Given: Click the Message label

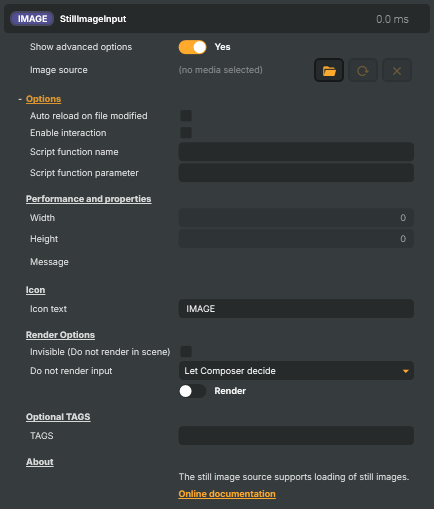Looking at the screenshot, I should click(49, 262).
